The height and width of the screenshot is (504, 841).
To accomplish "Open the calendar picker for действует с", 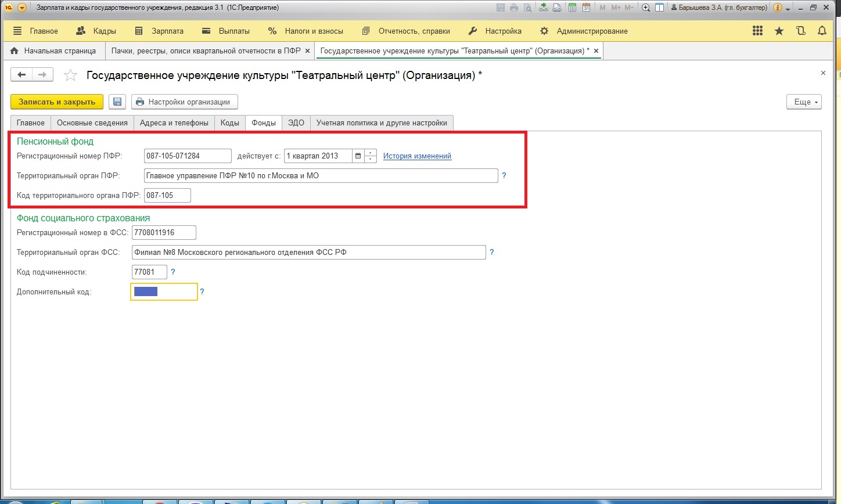I will 358,156.
